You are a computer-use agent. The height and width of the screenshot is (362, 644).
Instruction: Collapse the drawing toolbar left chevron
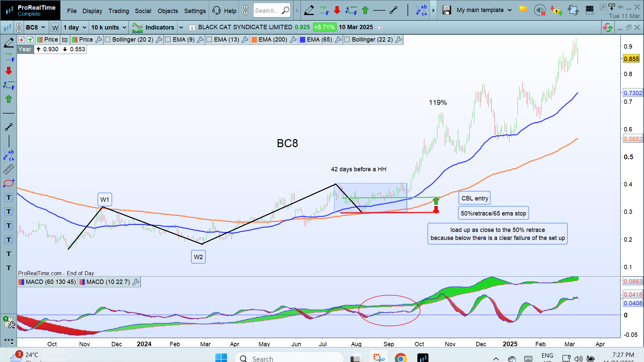[x=297, y=10]
